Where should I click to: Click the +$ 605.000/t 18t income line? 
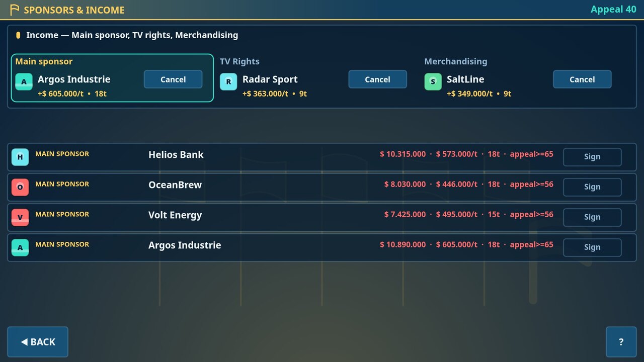coord(72,94)
